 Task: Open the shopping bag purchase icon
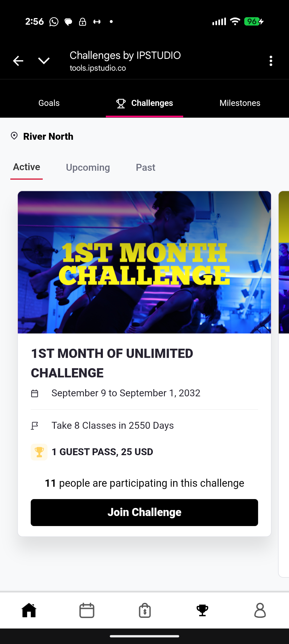click(145, 610)
